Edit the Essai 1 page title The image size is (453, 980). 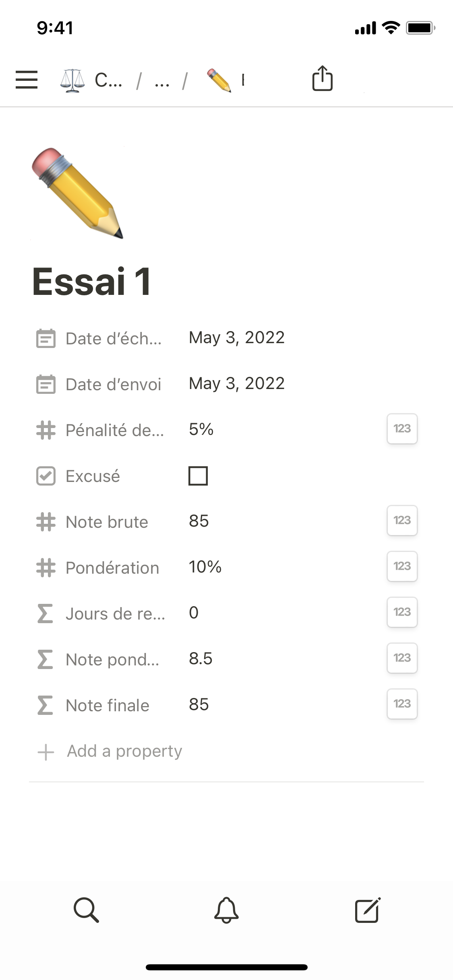pos(92,282)
